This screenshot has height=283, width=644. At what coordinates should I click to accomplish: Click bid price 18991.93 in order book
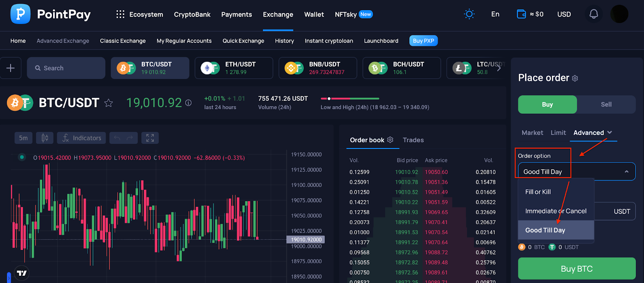point(407,212)
